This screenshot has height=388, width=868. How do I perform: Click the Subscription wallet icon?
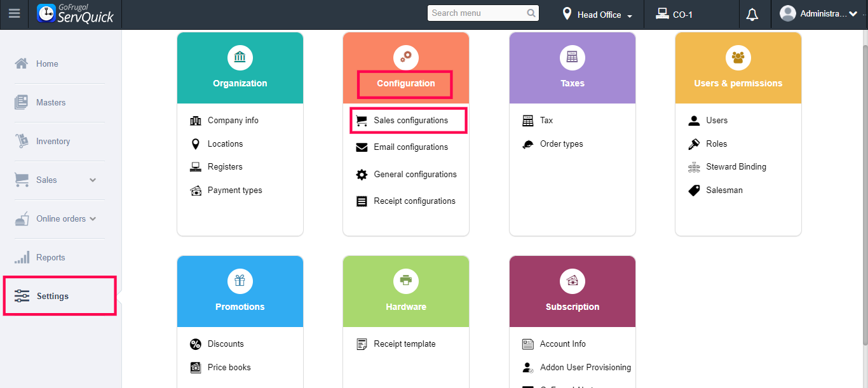[x=573, y=281]
